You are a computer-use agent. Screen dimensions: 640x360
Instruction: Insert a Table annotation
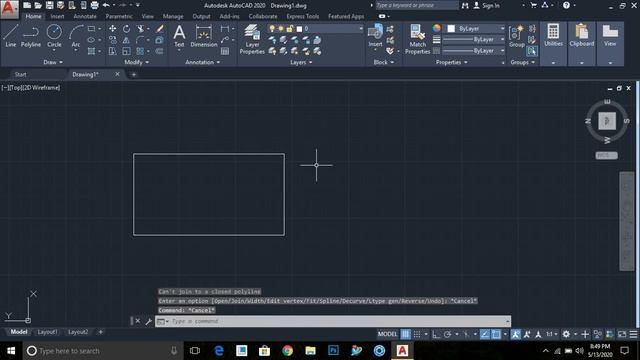click(x=225, y=51)
